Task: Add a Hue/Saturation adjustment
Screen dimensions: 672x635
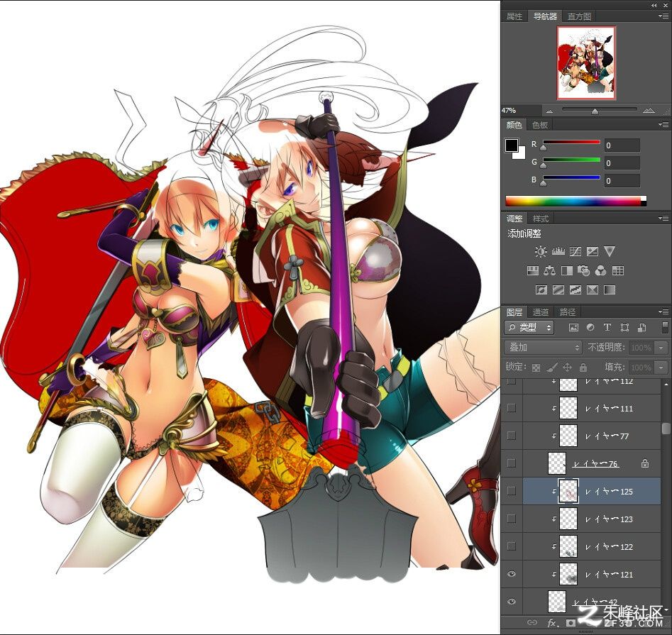Action: [x=532, y=271]
